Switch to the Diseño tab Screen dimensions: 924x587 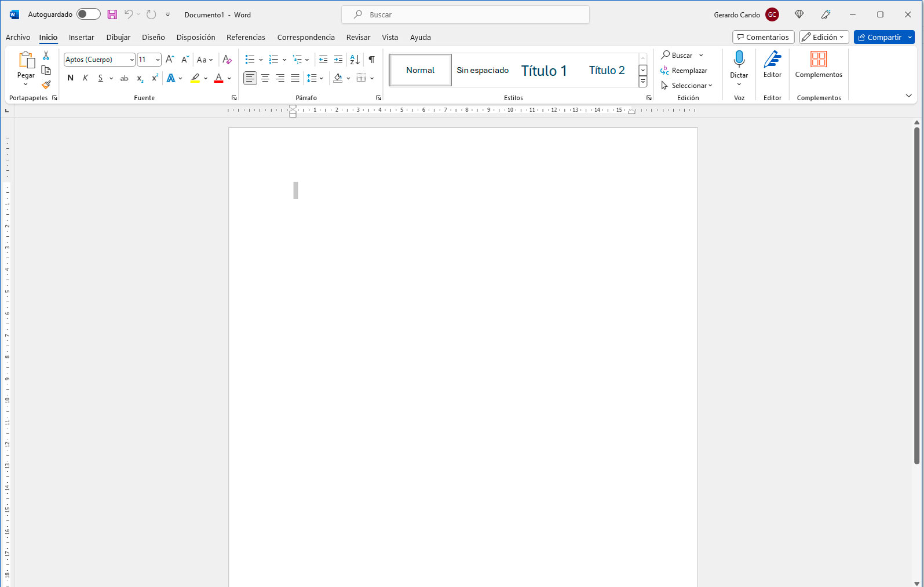pyautogui.click(x=154, y=37)
